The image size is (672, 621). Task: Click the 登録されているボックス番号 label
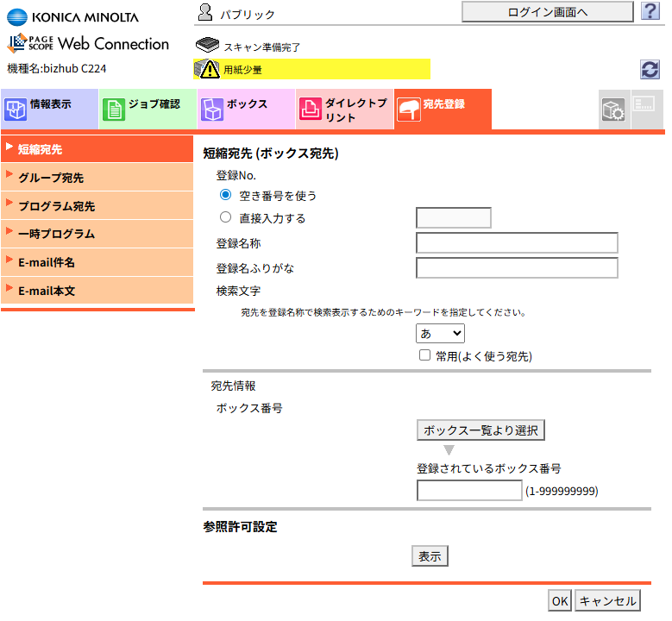coord(489,468)
